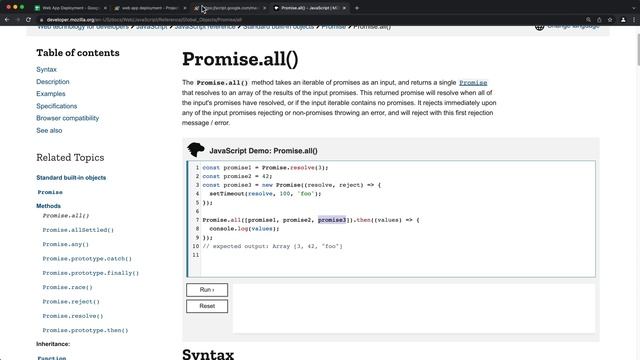Click the zoom magnifier icon in the address bar
Viewport: 640px width, 360px height.
pos(588,20)
